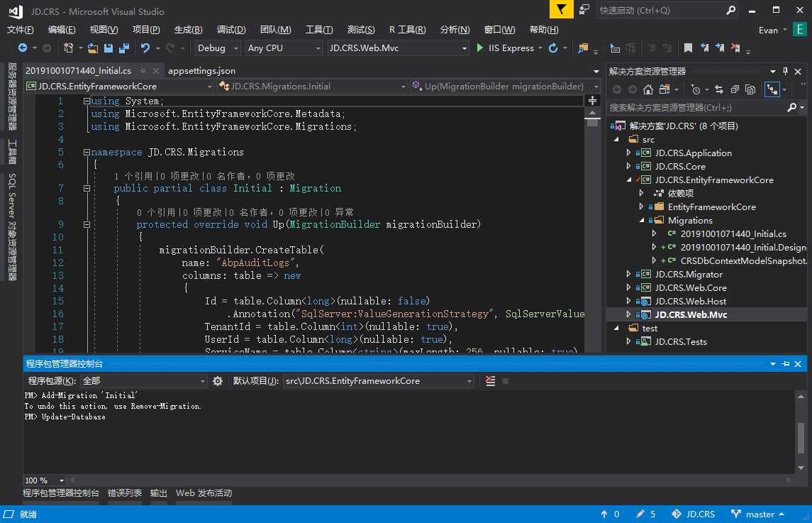Screen dimensions: 812x523
Task: Click the feedback notification flag icon
Action: [562, 9]
